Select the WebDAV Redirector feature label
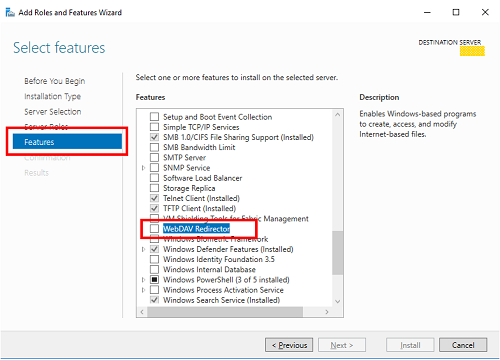 [196, 229]
